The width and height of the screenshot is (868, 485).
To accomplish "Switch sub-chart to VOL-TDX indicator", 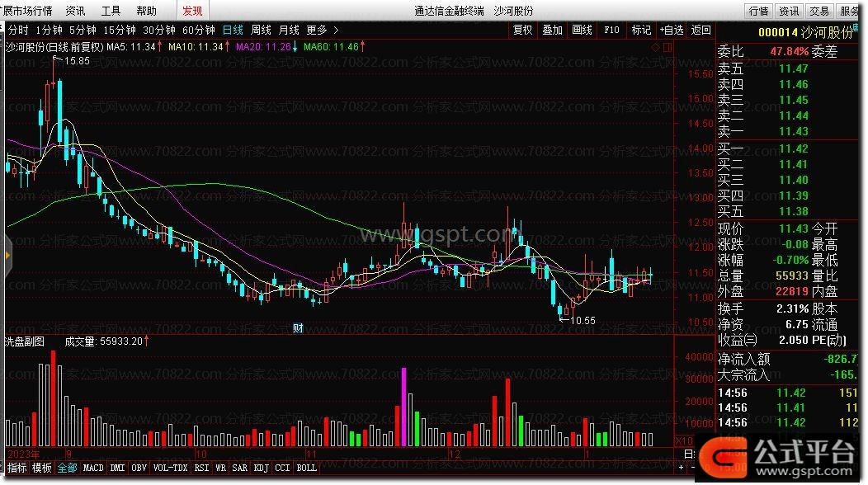I will (171, 468).
